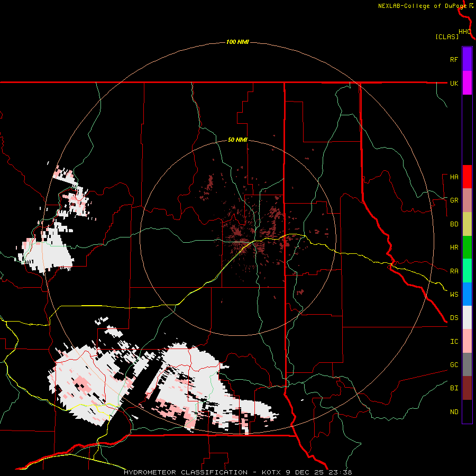Click the "UK" legend label
Image resolution: width=476 pixels, height=476 pixels.
[x=454, y=83]
